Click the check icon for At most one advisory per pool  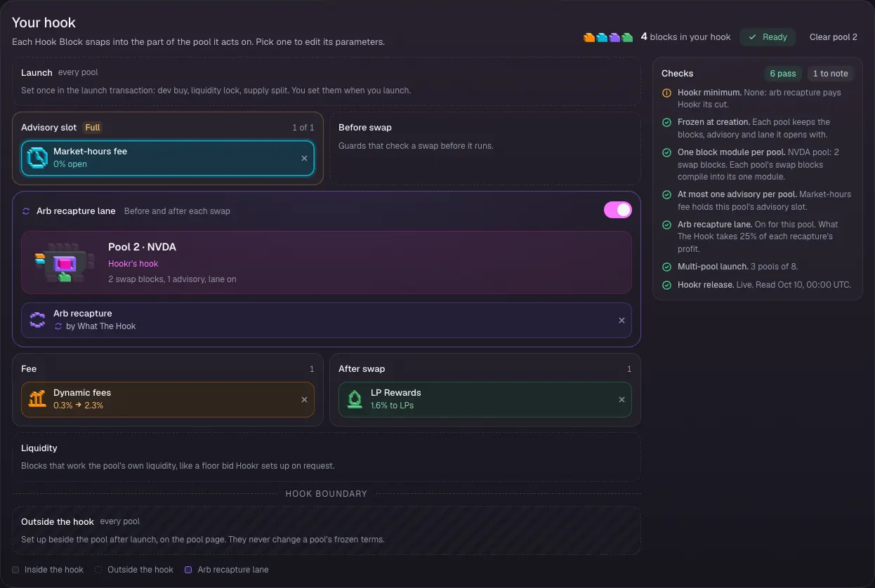(666, 194)
